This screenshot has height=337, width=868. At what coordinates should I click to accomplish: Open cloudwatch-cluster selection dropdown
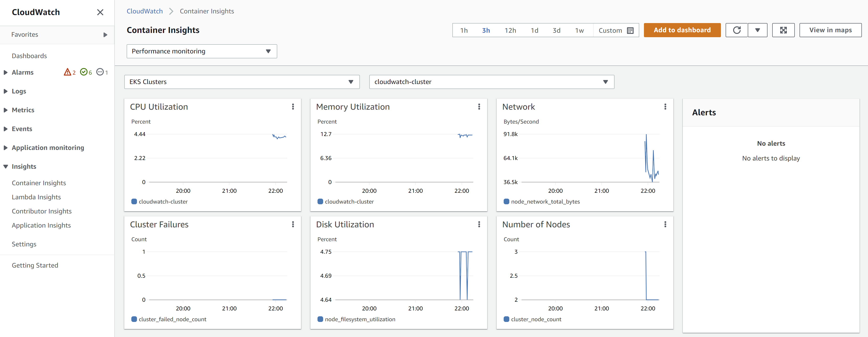coord(492,82)
